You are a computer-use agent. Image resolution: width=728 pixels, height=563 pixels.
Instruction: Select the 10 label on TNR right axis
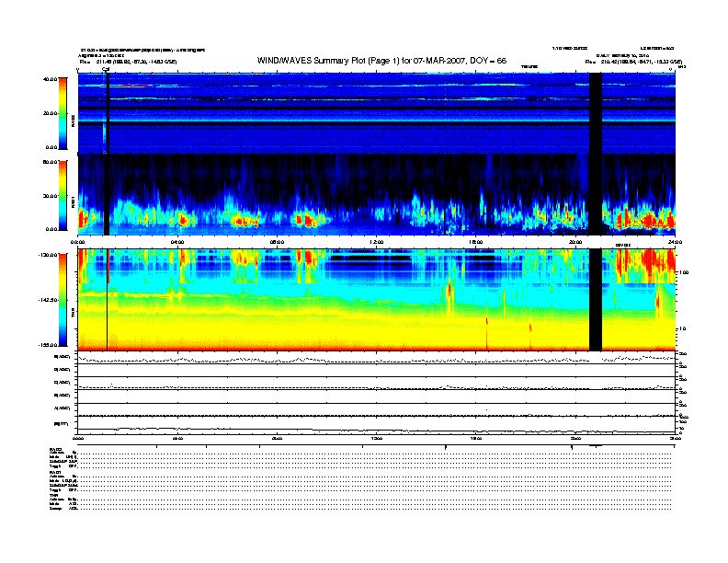tap(682, 328)
